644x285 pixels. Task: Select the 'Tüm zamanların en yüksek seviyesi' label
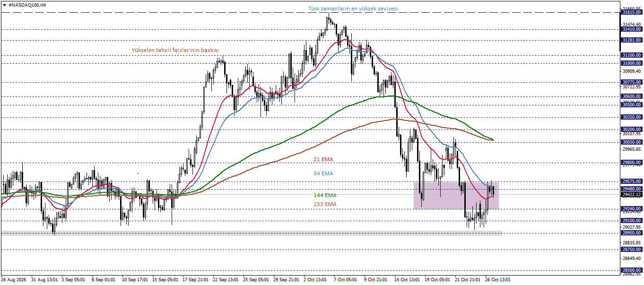pyautogui.click(x=353, y=9)
